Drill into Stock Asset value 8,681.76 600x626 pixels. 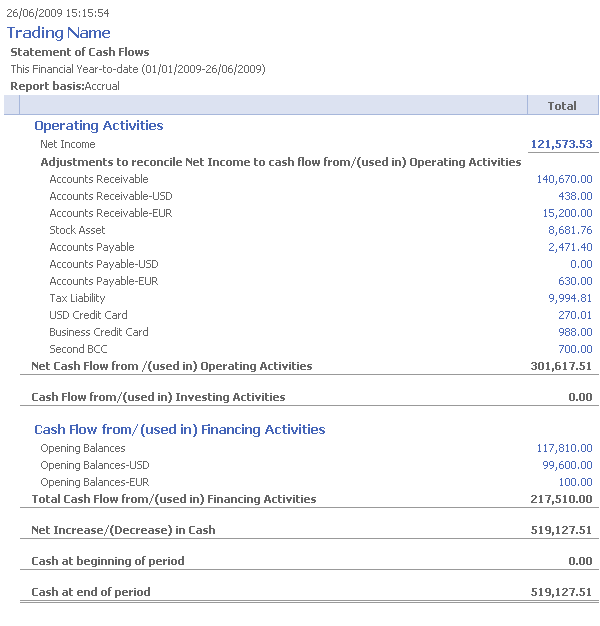[570, 230]
